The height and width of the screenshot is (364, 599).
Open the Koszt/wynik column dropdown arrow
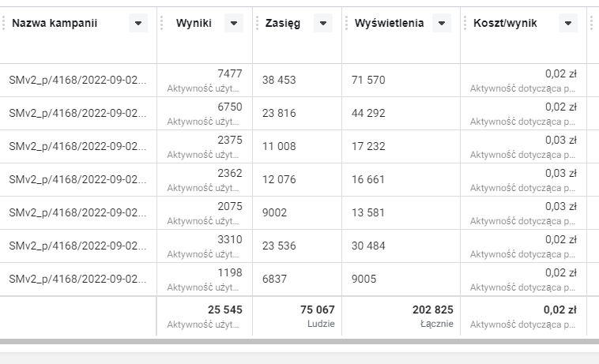point(568,24)
